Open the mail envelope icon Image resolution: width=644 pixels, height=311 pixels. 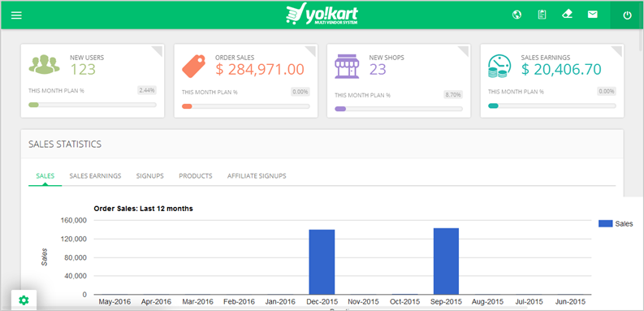tap(592, 15)
